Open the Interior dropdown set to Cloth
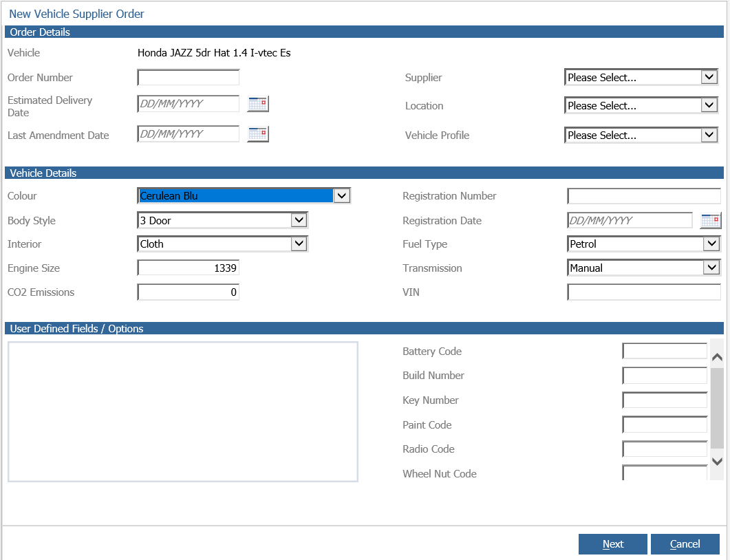Screen dimensions: 730x560 [222, 244]
